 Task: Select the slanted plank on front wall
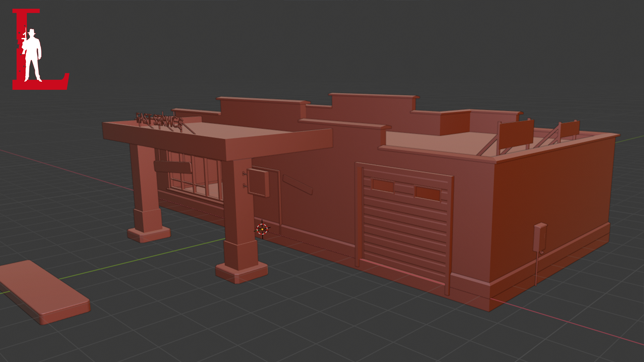(298, 184)
